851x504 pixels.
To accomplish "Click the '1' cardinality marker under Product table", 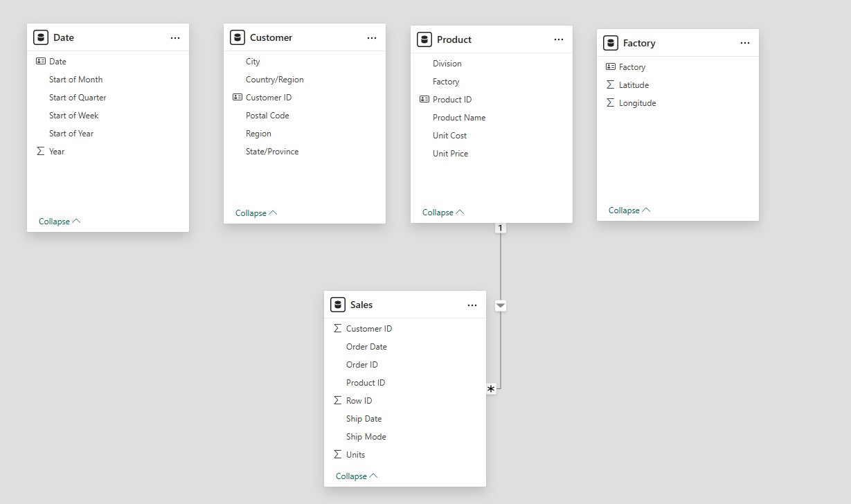I will click(x=501, y=228).
